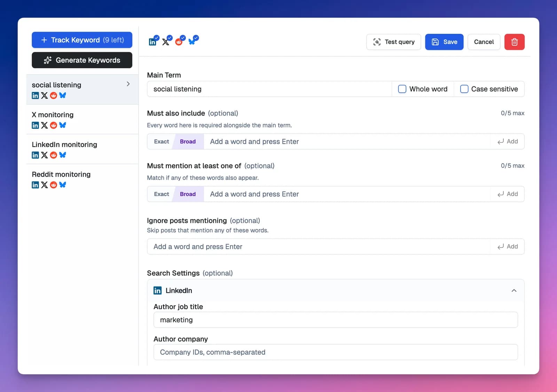Click the Track Keyword button
The image size is (557, 392).
(82, 40)
